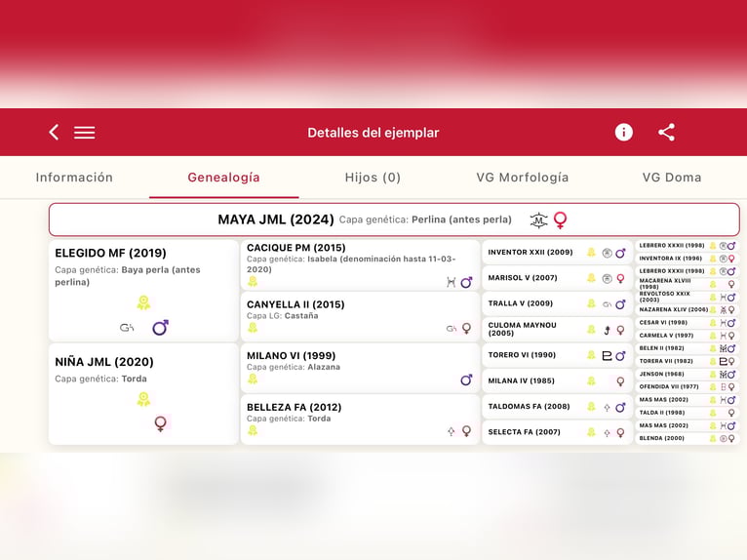Open ancestor BELLEZA FA (2012)
The image size is (747, 560).
(x=294, y=407)
